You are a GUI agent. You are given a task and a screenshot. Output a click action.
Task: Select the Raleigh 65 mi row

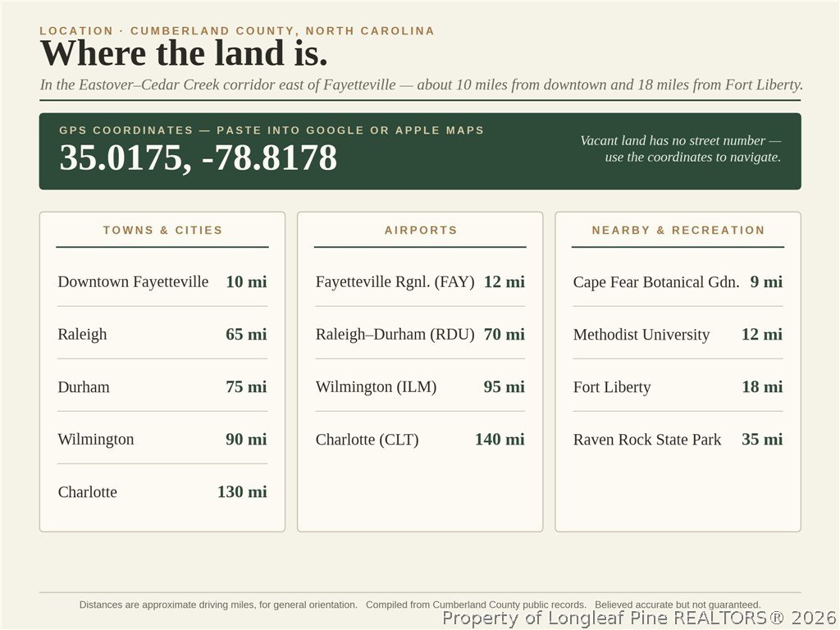click(x=162, y=334)
